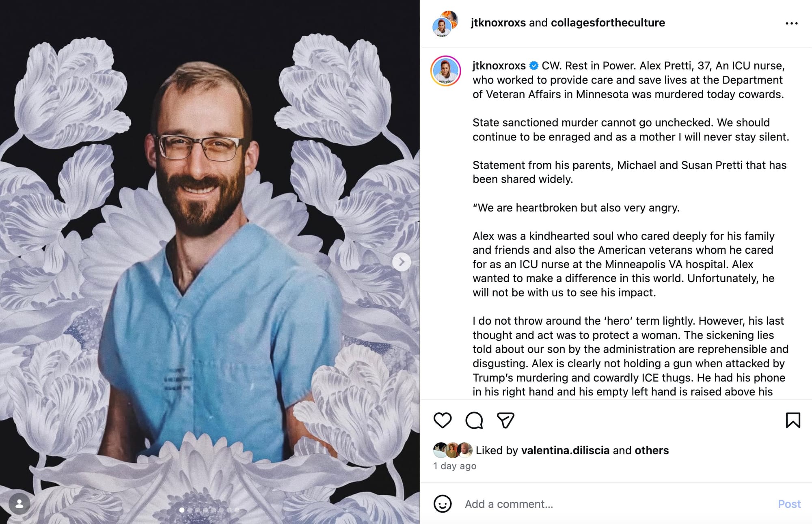This screenshot has width=812, height=524.
Task: Save the post with the bookmark icon
Action: (793, 420)
